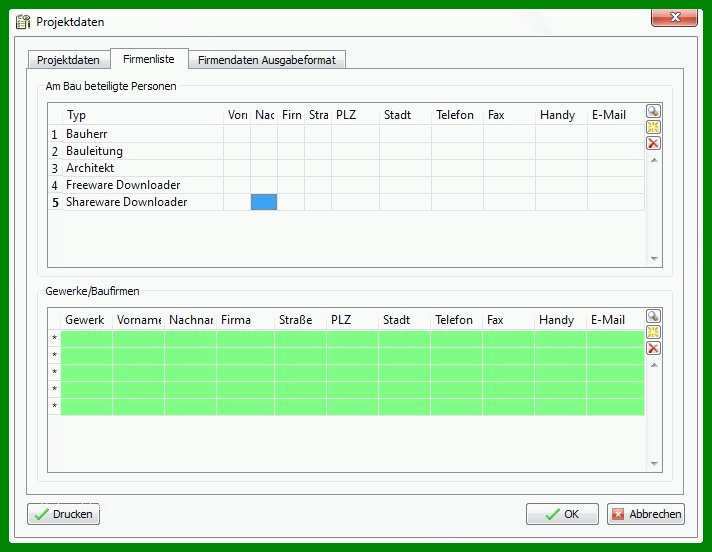
Task: Click Handy header in Personen table
Action: pyautogui.click(x=561, y=115)
